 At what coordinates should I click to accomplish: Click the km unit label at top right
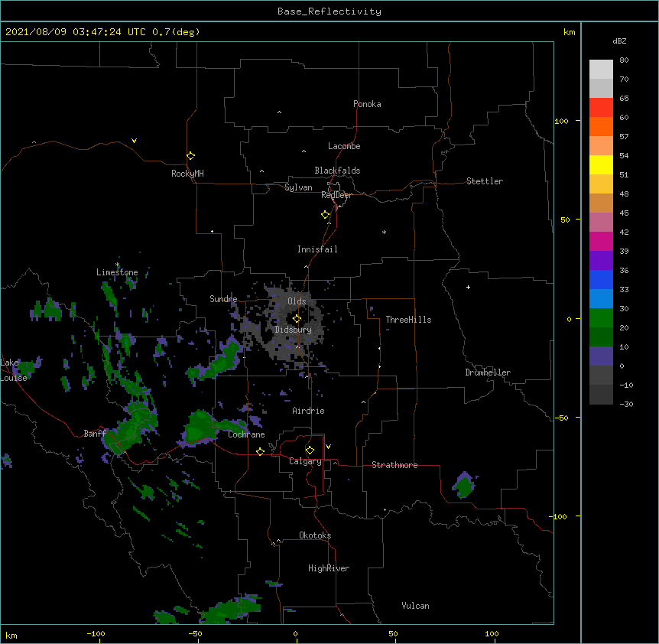tap(570, 32)
